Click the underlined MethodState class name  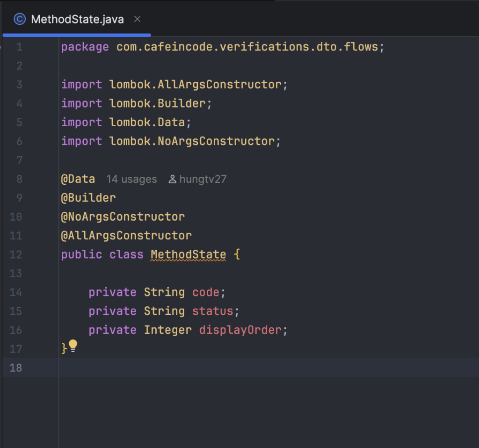[188, 254]
